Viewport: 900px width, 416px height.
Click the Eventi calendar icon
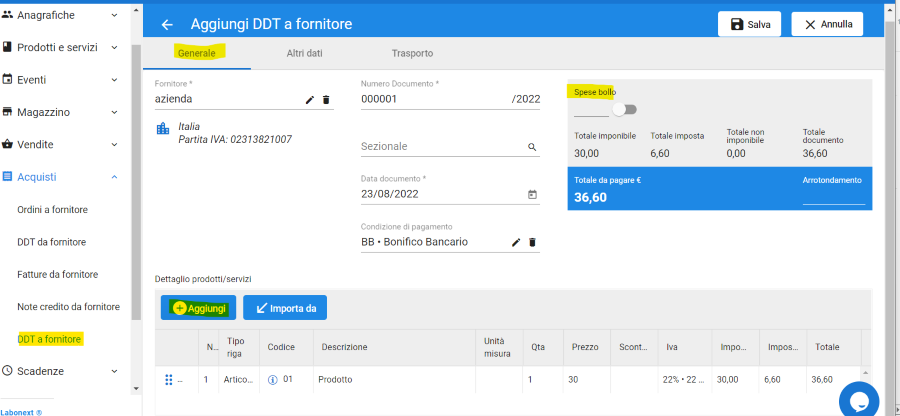tap(7, 80)
